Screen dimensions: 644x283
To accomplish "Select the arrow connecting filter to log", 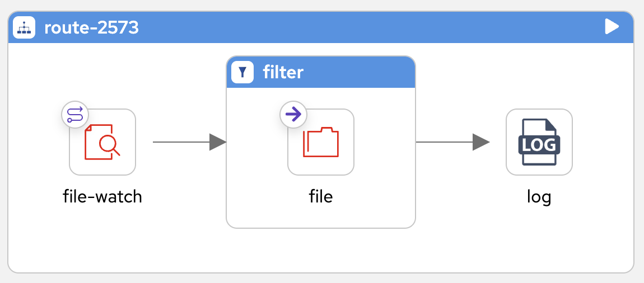I will (x=452, y=142).
